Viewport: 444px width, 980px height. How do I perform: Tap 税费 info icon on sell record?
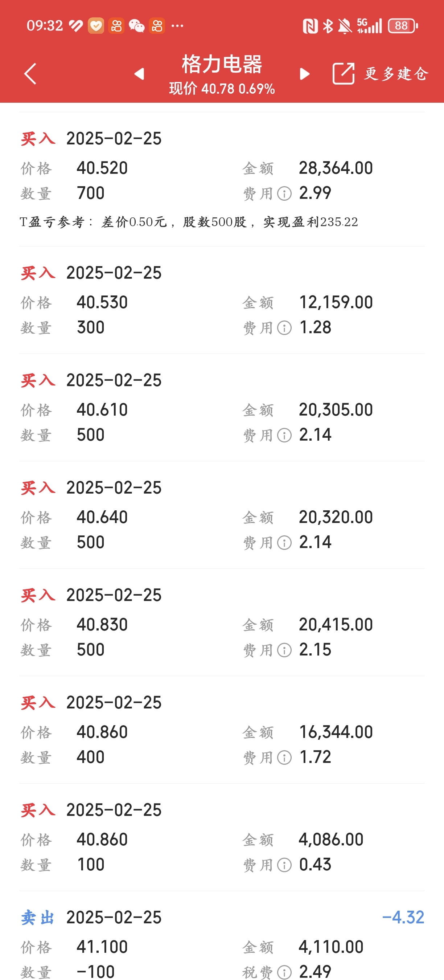pos(284,972)
